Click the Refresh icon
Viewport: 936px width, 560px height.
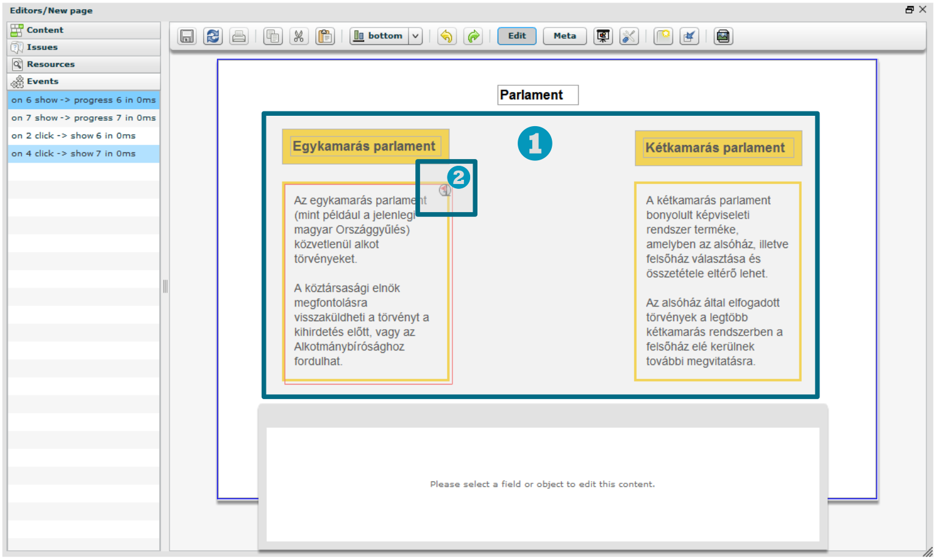point(213,37)
